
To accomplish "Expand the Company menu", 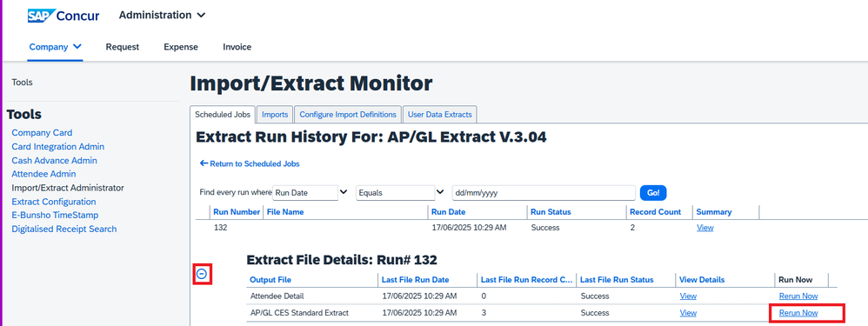I will pos(56,47).
